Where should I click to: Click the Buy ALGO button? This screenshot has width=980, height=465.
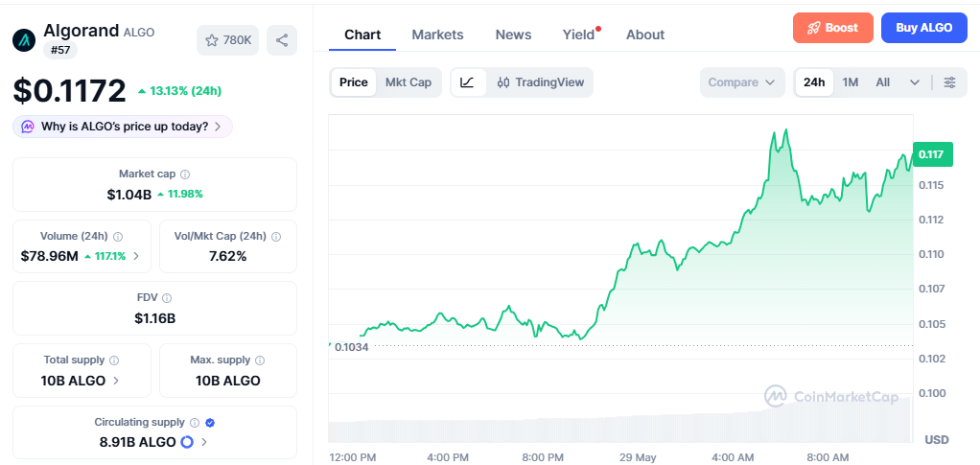pos(923,28)
